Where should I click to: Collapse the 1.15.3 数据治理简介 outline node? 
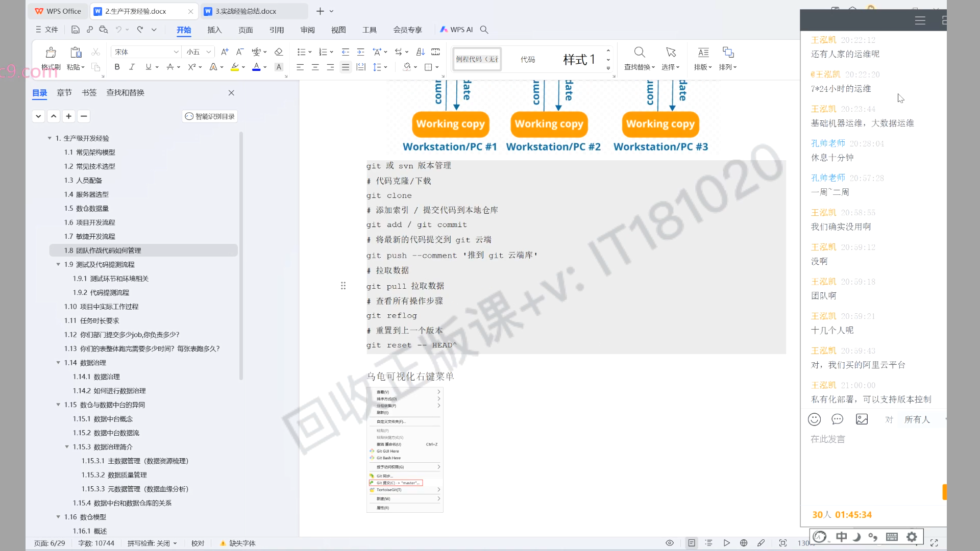(x=67, y=447)
